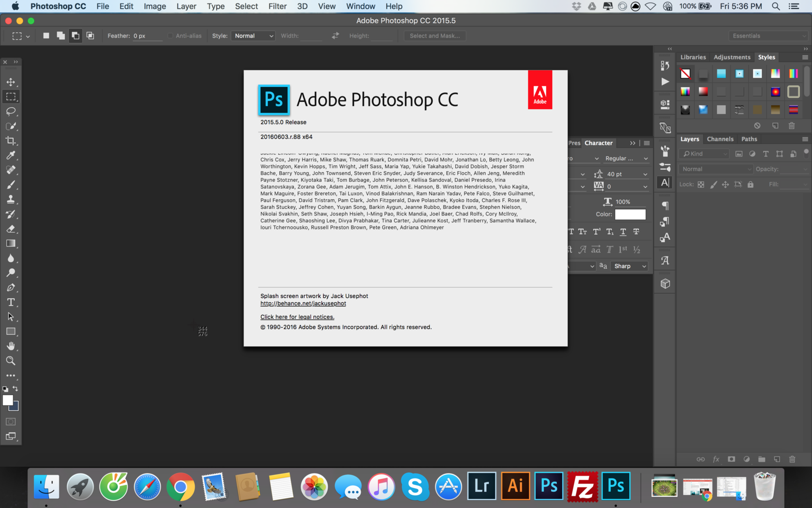Select the Zoom tool
812x508 pixels.
11,361
